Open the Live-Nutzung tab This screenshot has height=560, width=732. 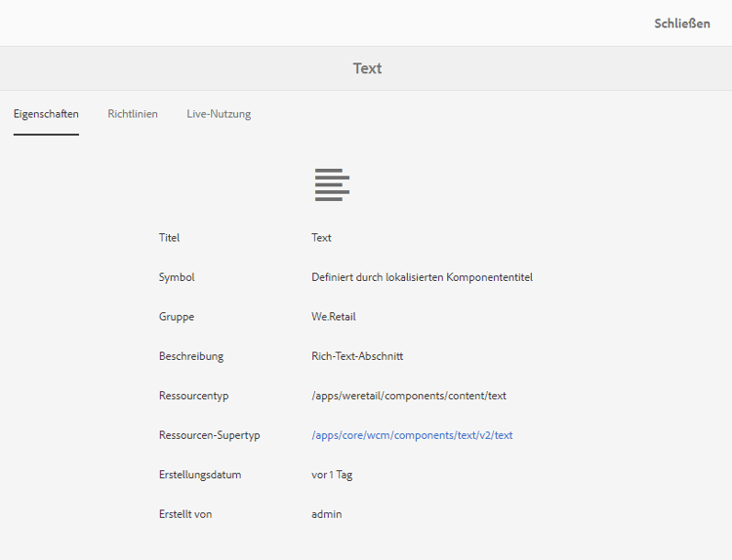click(x=219, y=114)
